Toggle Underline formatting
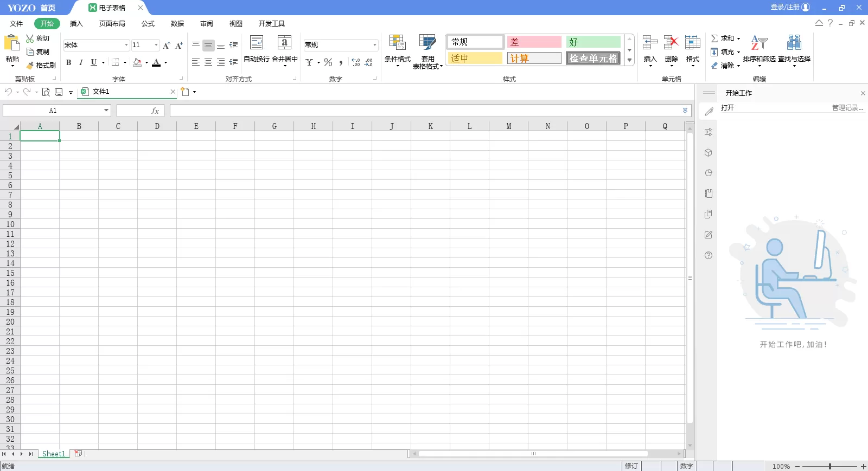 click(x=93, y=62)
